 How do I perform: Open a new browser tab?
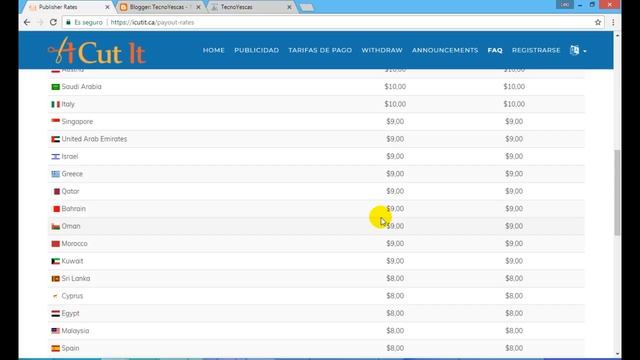pos(307,7)
